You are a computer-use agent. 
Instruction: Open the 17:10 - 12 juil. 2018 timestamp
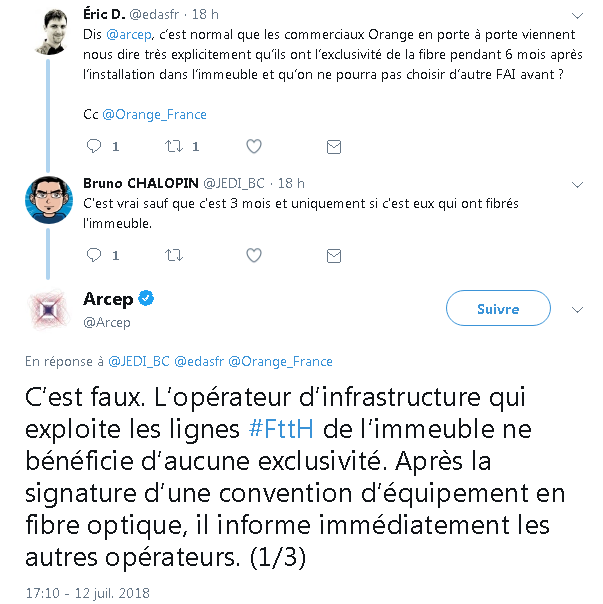pos(88,592)
